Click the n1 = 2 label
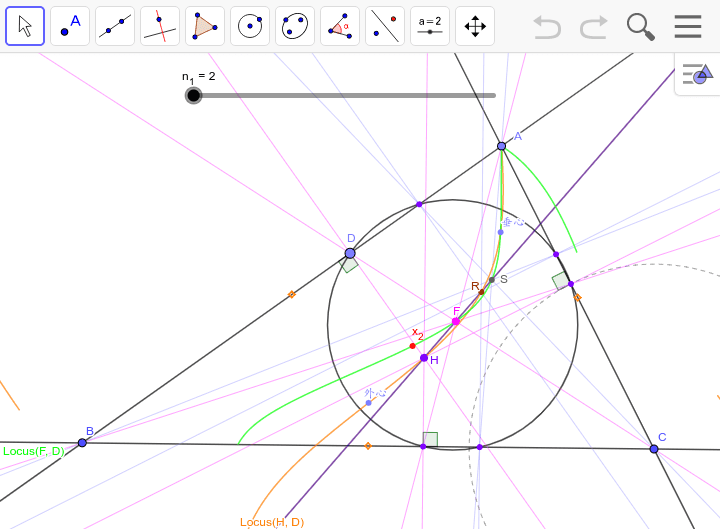The width and height of the screenshot is (720, 529). click(x=198, y=77)
